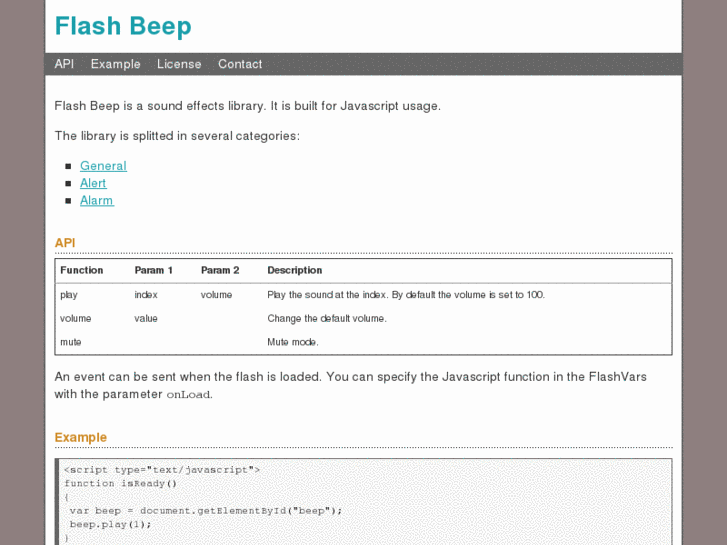Click the Param 2 column header

click(220, 270)
